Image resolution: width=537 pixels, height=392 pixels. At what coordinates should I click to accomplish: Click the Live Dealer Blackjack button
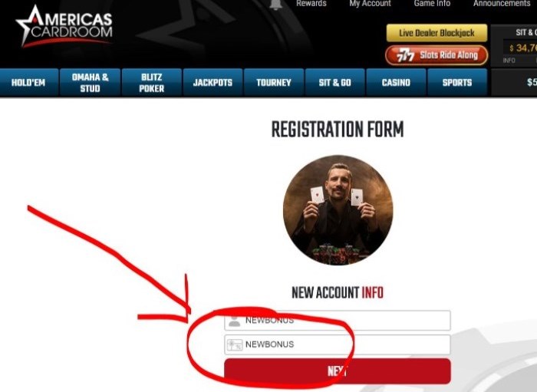pyautogui.click(x=437, y=33)
